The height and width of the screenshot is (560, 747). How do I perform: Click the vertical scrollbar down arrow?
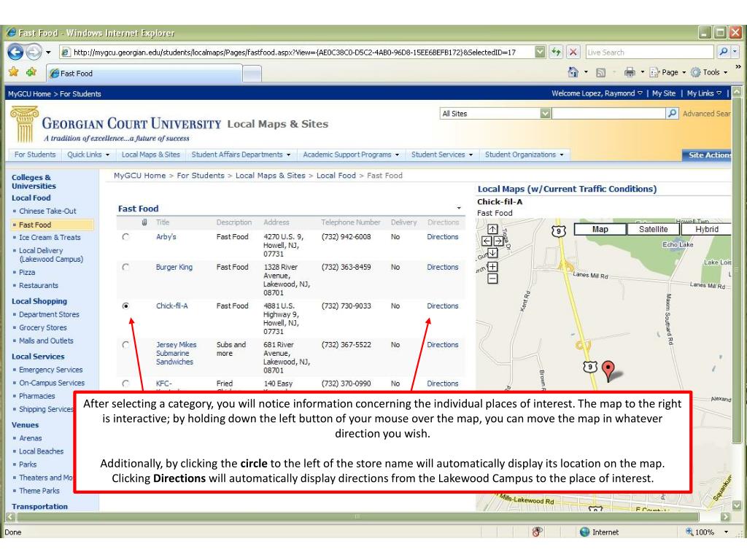coord(737,506)
